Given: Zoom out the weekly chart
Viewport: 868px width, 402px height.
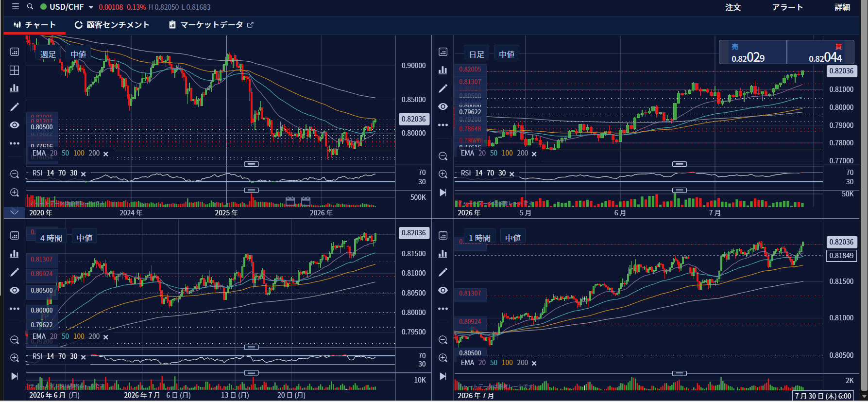Looking at the screenshot, I should (15, 174).
